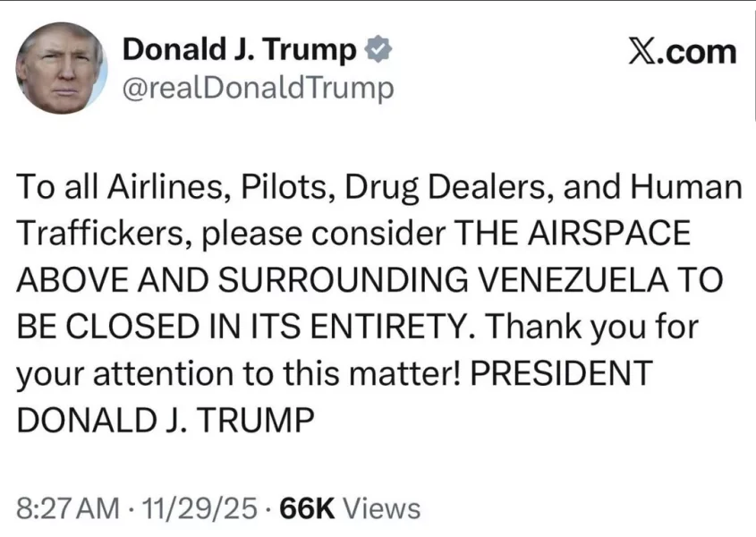Click the blue verified badge icon
Screen dimensions: 756x537
point(378,50)
